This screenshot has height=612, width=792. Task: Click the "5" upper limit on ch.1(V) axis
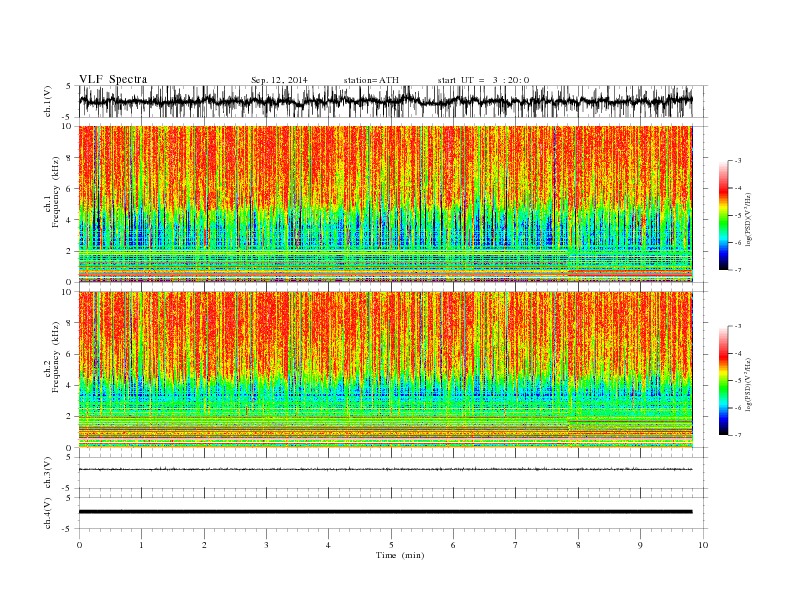pyautogui.click(x=69, y=86)
